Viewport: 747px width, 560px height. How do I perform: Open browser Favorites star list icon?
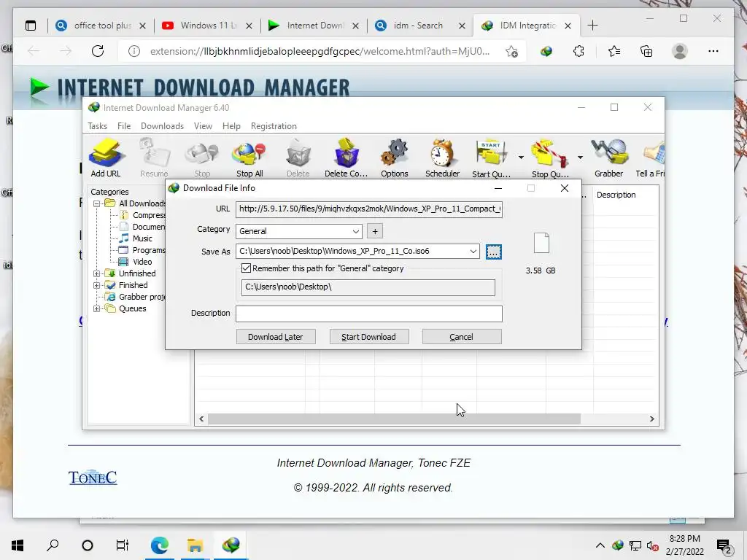[x=614, y=51]
